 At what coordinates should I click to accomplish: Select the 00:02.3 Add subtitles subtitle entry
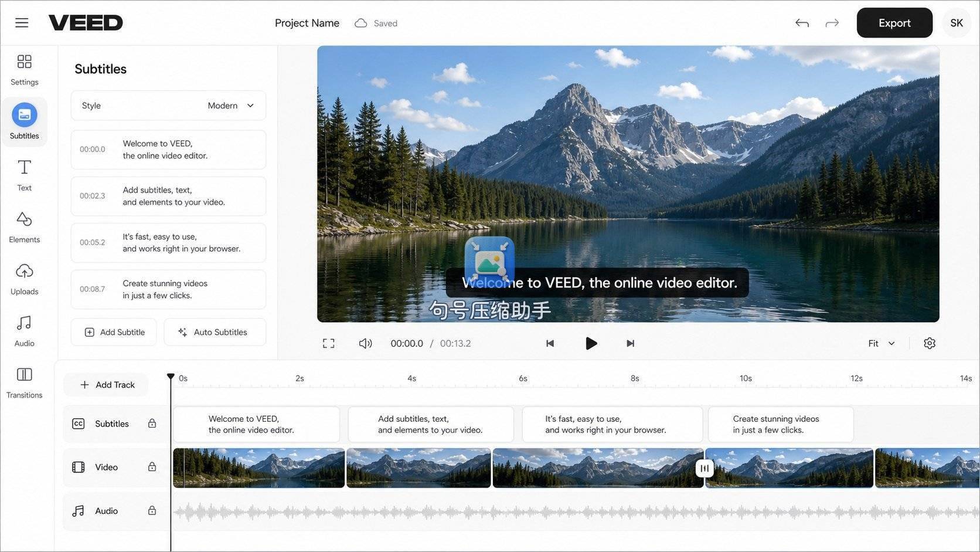pos(168,196)
